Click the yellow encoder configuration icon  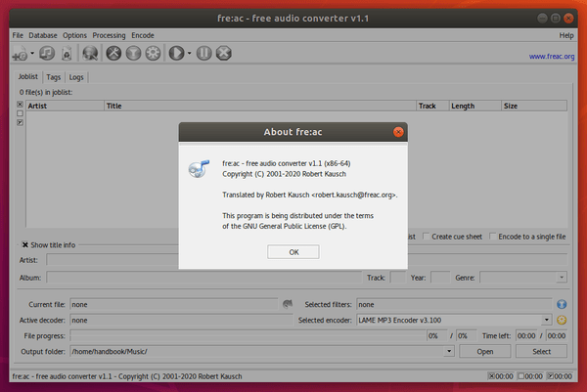[562, 320]
